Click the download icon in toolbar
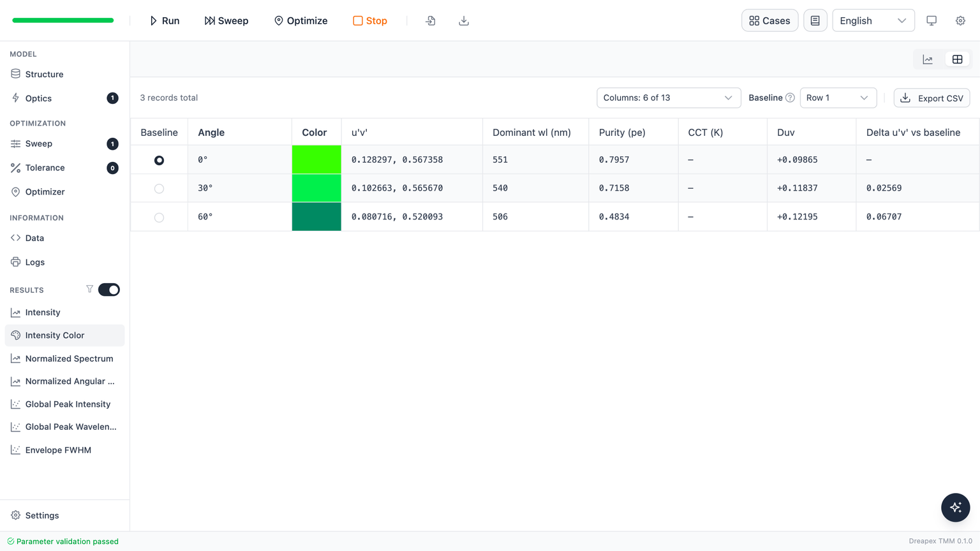The width and height of the screenshot is (980, 551). [x=464, y=20]
